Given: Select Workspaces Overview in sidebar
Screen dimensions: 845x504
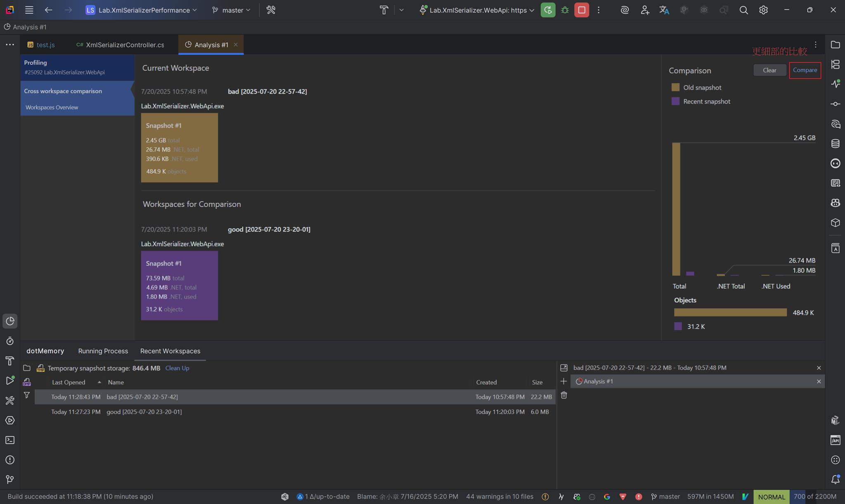Looking at the screenshot, I should pyautogui.click(x=52, y=107).
